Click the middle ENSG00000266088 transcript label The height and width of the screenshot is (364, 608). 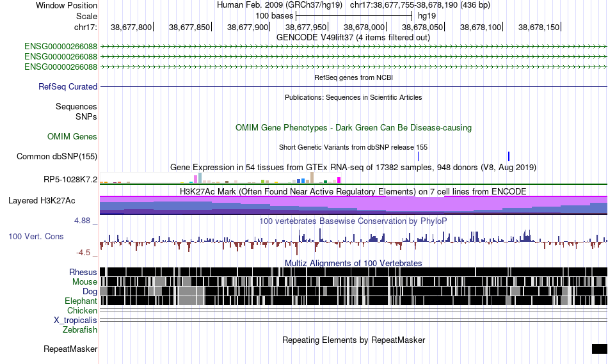click(x=61, y=56)
